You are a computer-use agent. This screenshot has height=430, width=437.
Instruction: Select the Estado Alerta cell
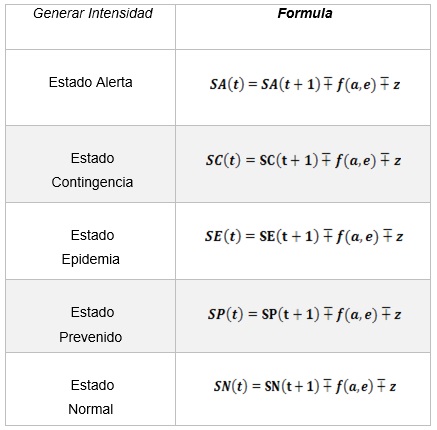coord(90,87)
